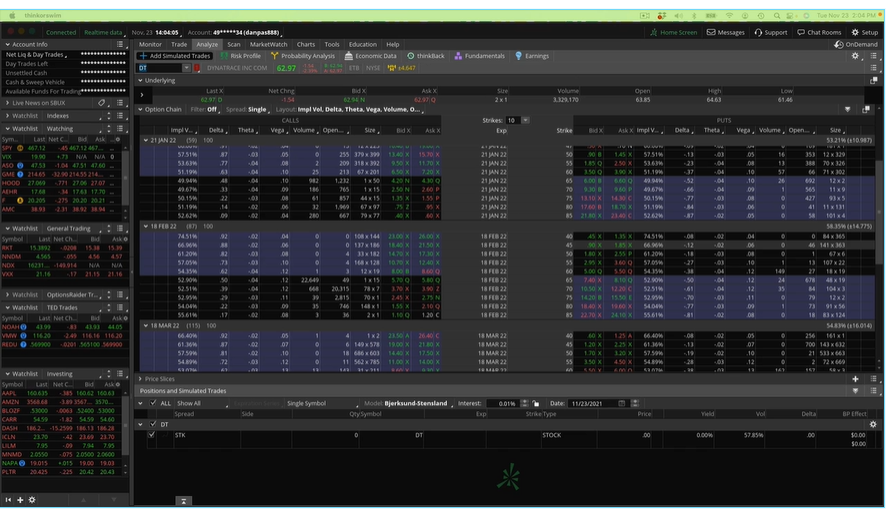Image resolution: width=895 pixels, height=527 pixels.
Task: Open the DT symbol dropdown arrow
Action: [186, 68]
